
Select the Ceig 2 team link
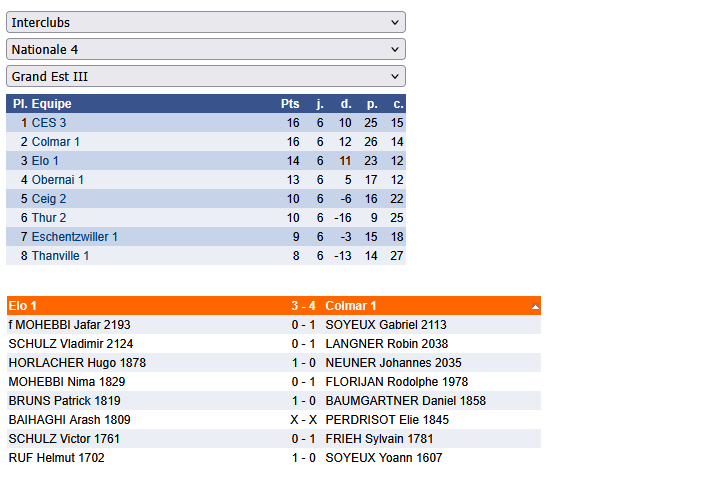(49, 199)
